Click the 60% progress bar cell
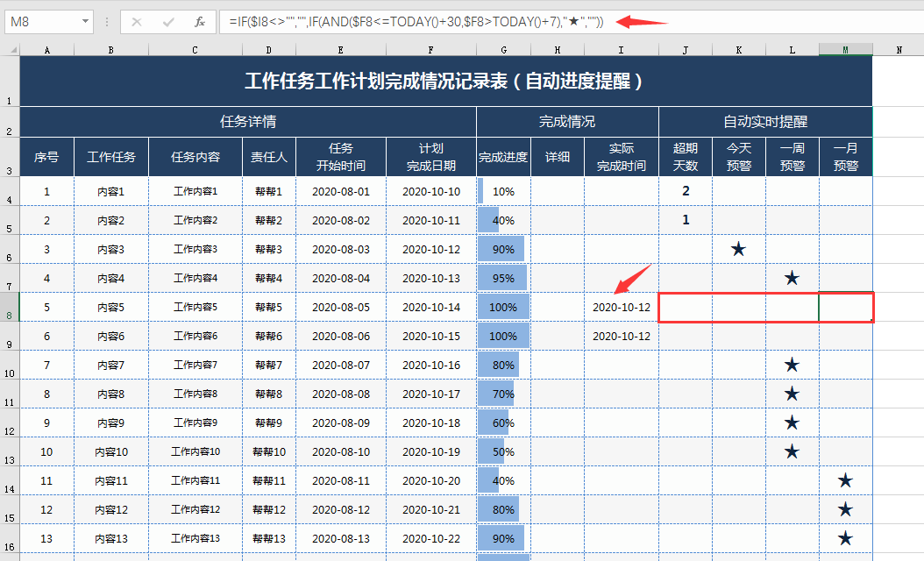The width and height of the screenshot is (924, 561). (x=503, y=423)
